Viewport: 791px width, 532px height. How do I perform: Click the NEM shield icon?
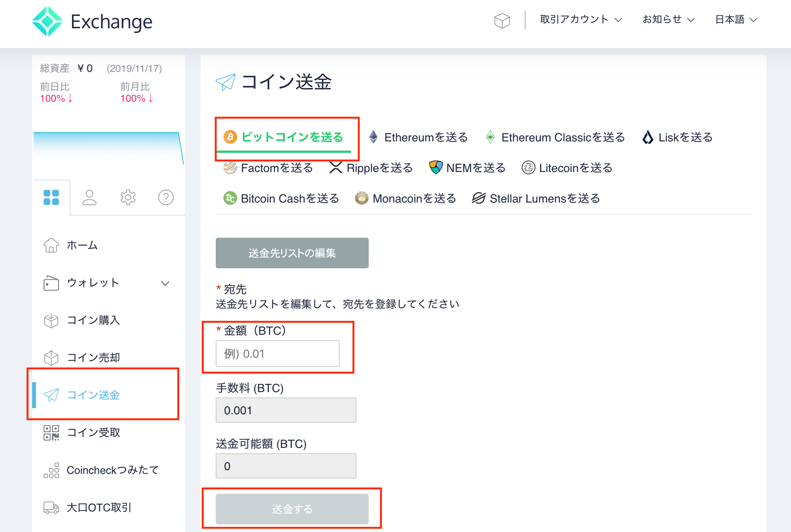[436, 167]
